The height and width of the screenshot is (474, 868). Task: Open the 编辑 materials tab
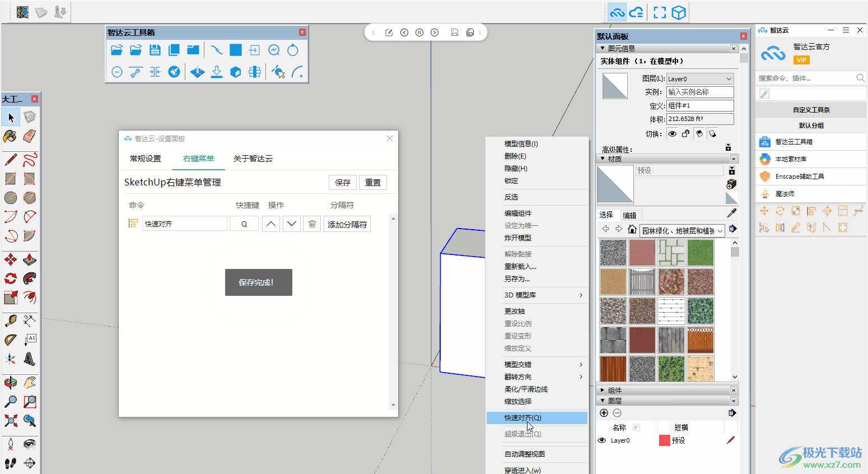(629, 215)
